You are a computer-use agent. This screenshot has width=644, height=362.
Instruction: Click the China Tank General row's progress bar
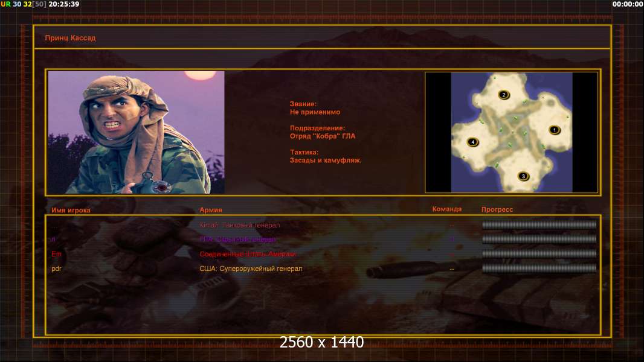point(539,224)
